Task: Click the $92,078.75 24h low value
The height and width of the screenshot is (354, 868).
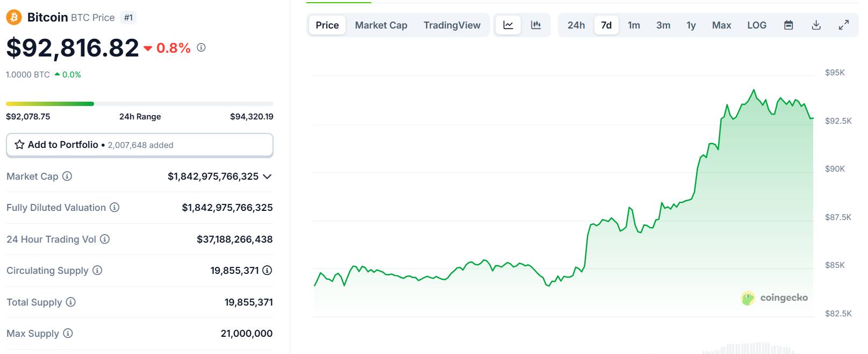Action: tap(28, 116)
